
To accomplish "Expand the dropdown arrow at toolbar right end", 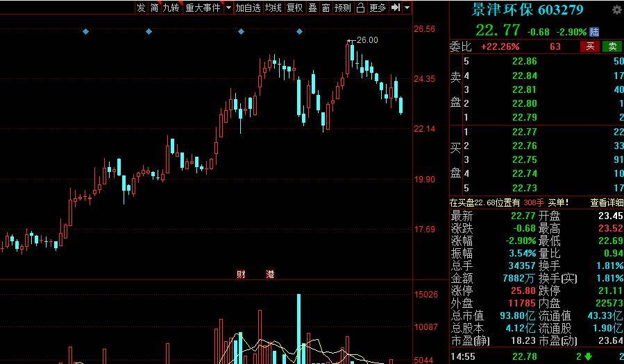I will click(407, 8).
